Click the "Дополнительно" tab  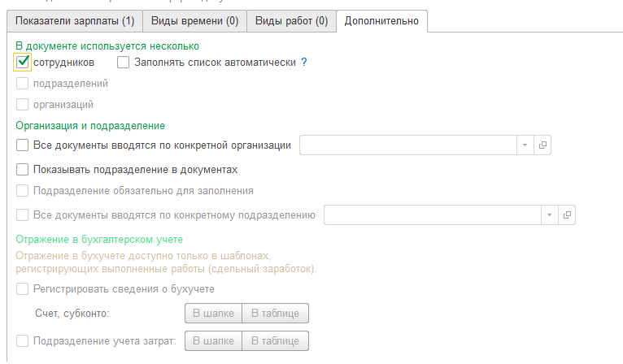click(381, 20)
